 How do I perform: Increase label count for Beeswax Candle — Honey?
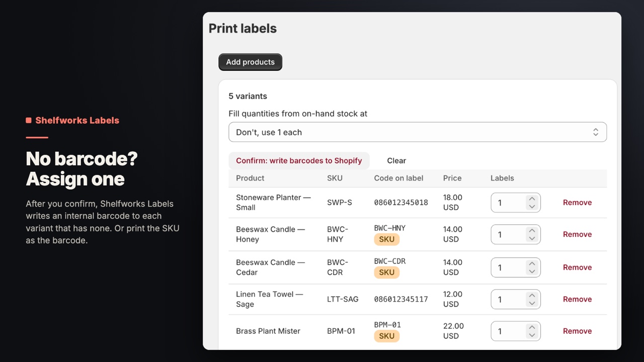(532, 231)
